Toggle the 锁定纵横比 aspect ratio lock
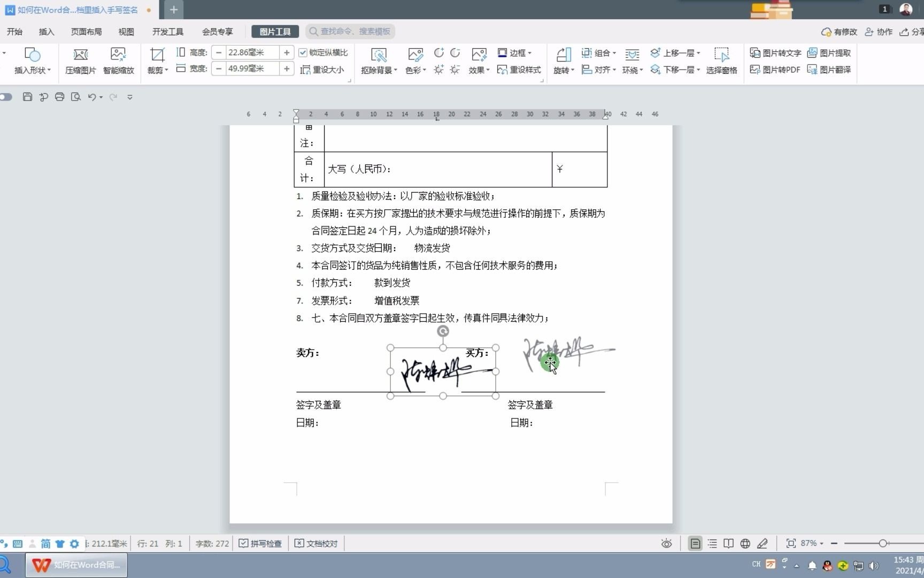The width and height of the screenshot is (924, 578). pyautogui.click(x=303, y=52)
